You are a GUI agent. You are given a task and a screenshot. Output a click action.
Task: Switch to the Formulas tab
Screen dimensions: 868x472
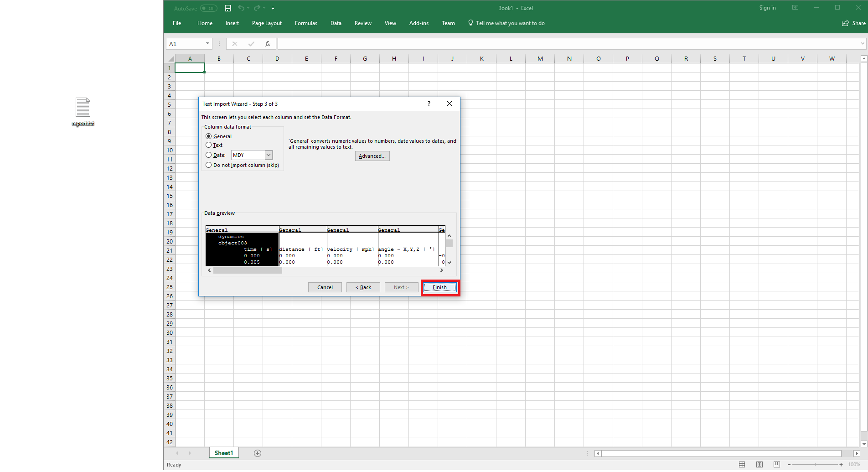click(306, 23)
